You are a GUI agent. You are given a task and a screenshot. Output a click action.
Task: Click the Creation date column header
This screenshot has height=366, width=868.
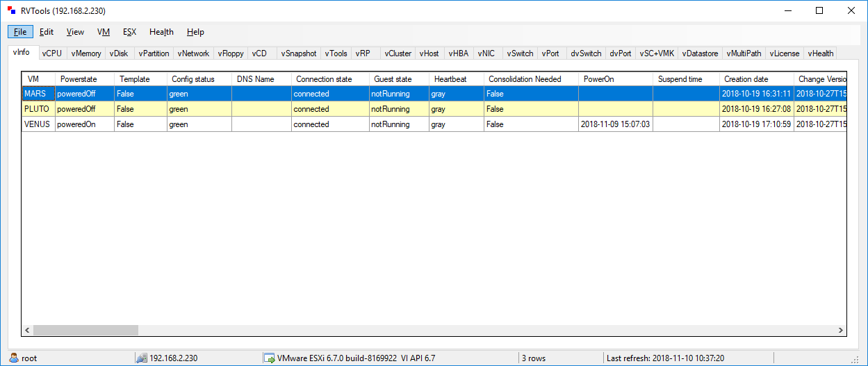point(746,79)
